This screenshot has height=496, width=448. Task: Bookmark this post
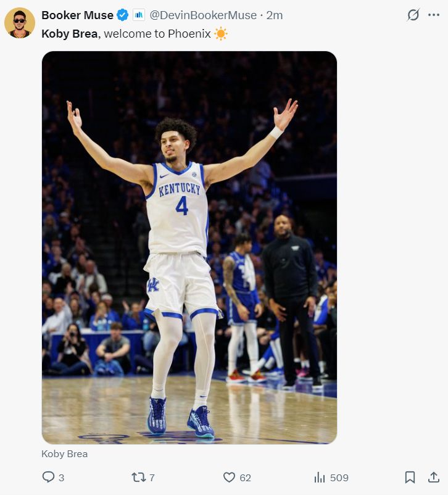(x=410, y=477)
